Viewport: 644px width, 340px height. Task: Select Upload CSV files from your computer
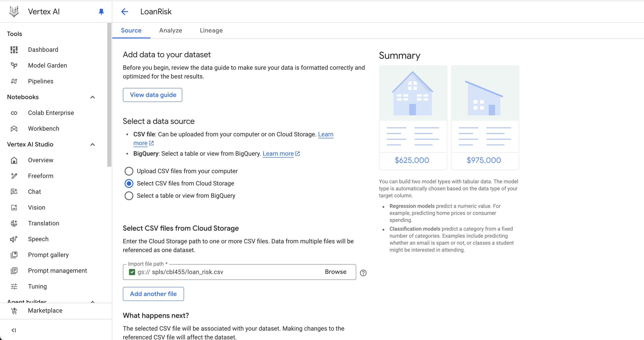[129, 171]
